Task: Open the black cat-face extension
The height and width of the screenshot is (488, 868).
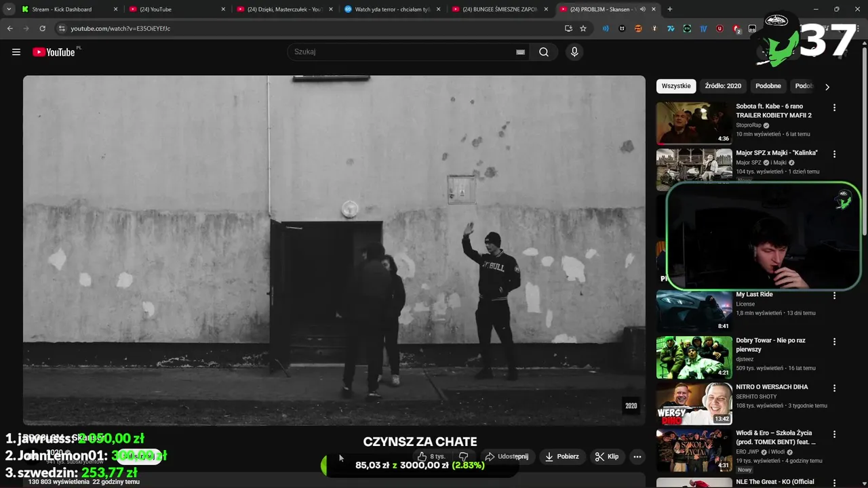Action: (x=622, y=28)
